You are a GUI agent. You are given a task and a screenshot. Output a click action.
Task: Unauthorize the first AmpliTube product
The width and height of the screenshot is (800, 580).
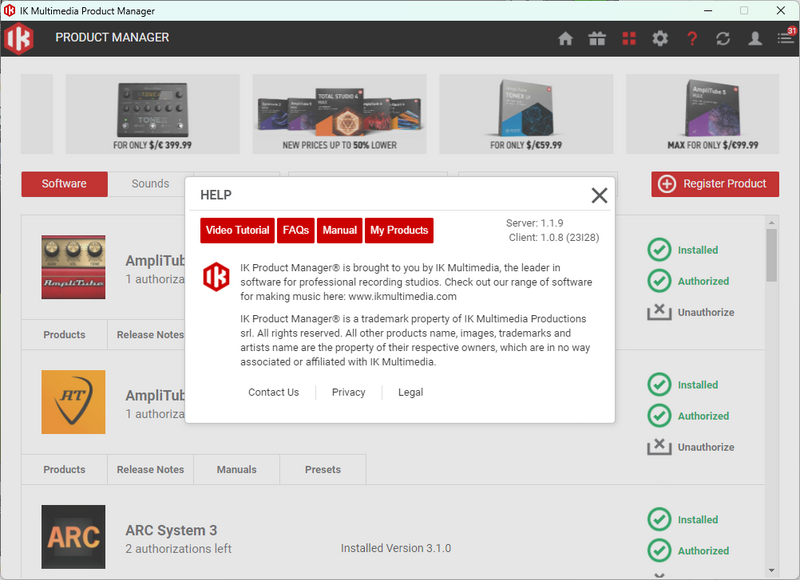click(691, 312)
